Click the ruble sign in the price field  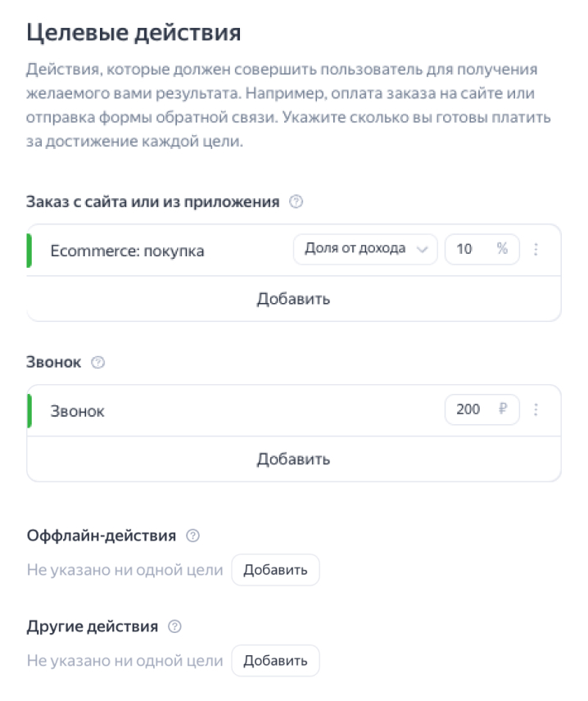(503, 409)
